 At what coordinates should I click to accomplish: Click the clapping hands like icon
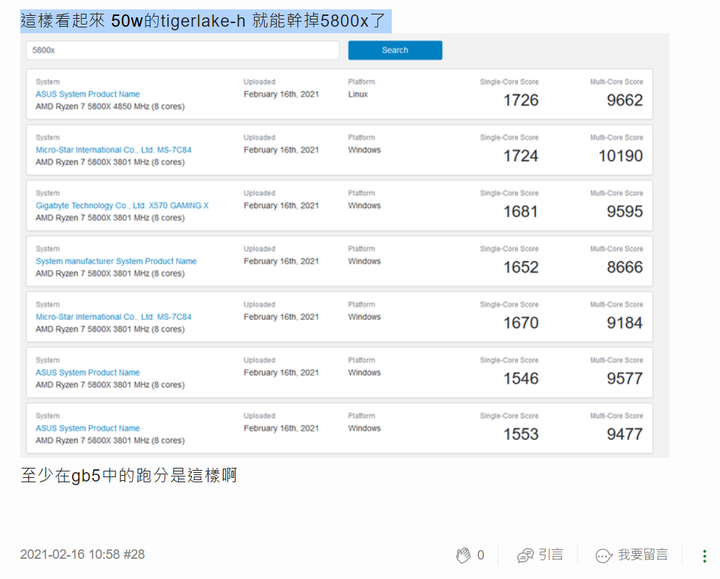[x=463, y=555]
